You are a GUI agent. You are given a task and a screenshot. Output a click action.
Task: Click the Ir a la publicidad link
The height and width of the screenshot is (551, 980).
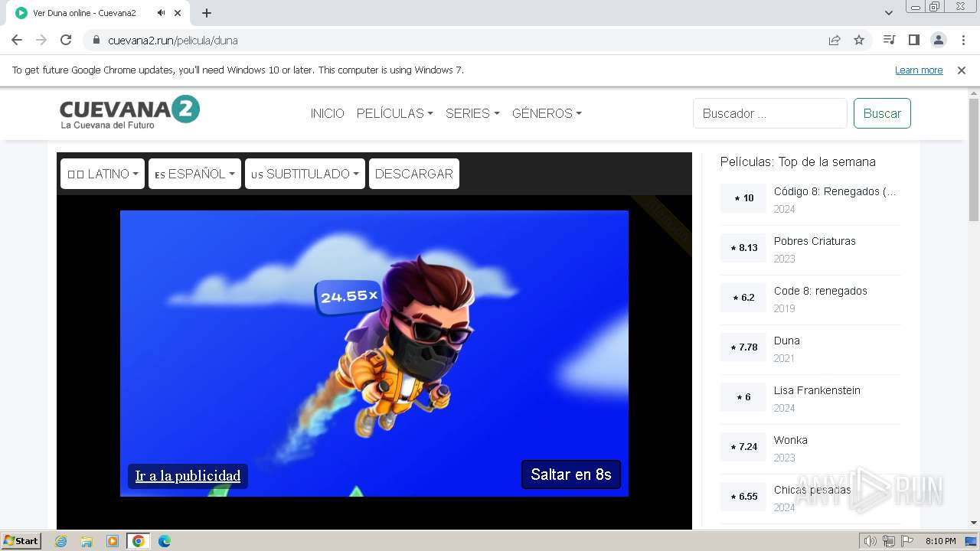[x=188, y=476]
